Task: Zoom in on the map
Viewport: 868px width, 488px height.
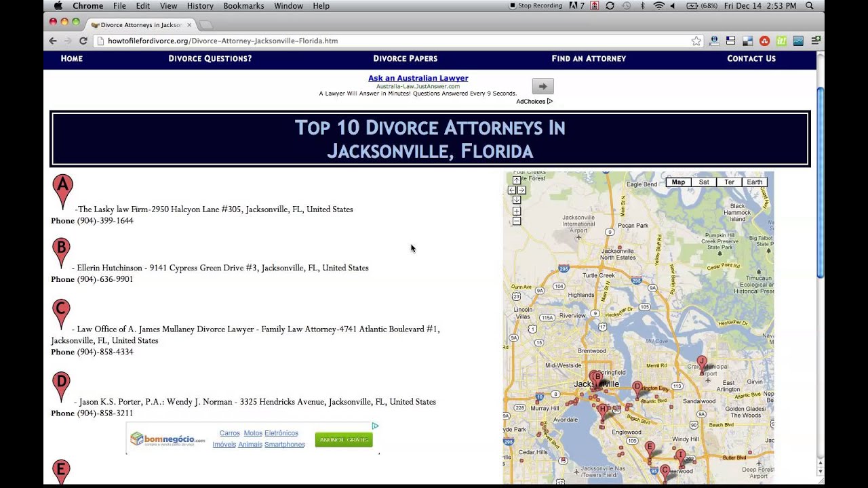Action: [517, 211]
